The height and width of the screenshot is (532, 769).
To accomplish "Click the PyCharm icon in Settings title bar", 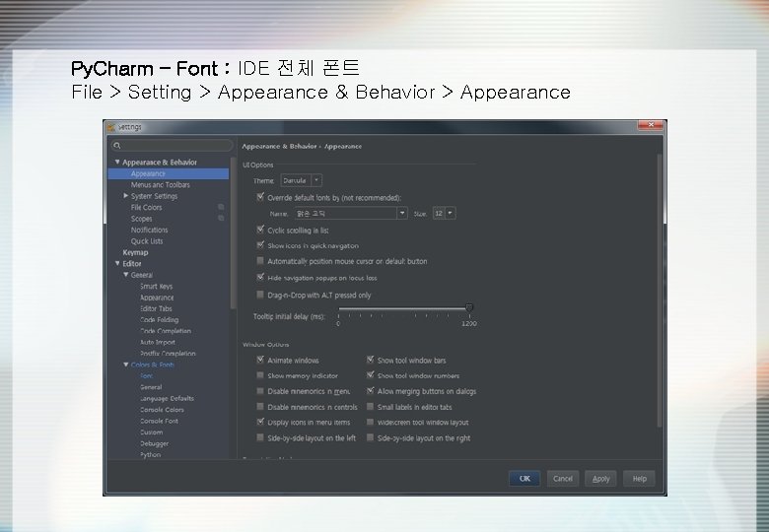I will [x=111, y=127].
